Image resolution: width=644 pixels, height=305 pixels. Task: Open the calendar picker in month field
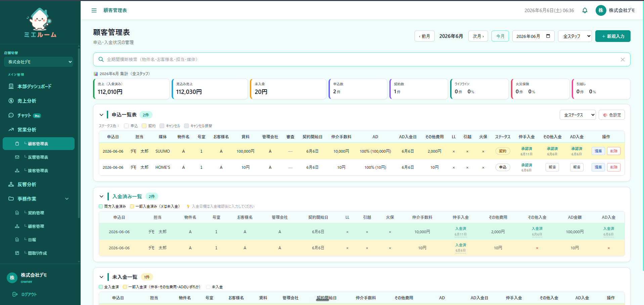[548, 36]
